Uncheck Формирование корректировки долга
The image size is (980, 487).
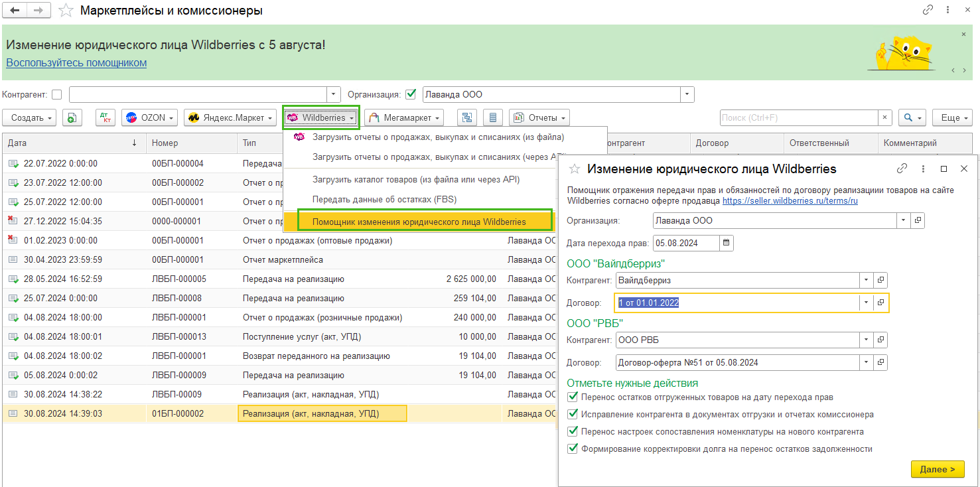pos(573,449)
